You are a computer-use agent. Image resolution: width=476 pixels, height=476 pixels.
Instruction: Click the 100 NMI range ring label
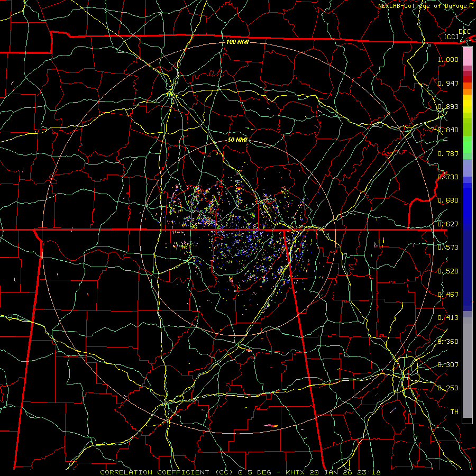pos(237,42)
